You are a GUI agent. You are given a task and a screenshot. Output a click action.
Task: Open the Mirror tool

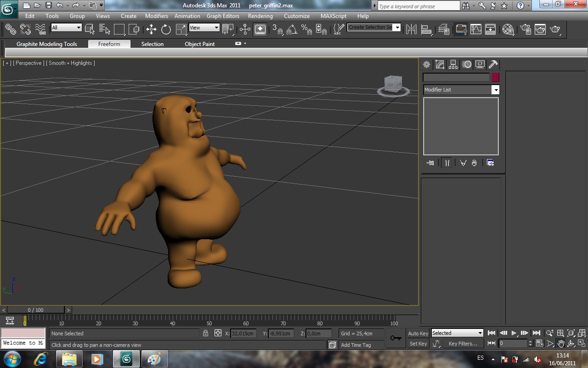click(x=411, y=29)
